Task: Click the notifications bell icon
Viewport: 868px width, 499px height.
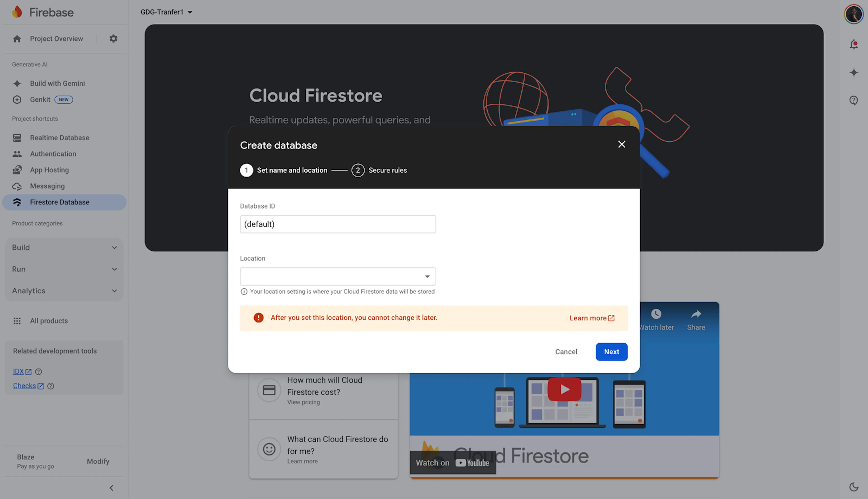Action: pos(853,45)
